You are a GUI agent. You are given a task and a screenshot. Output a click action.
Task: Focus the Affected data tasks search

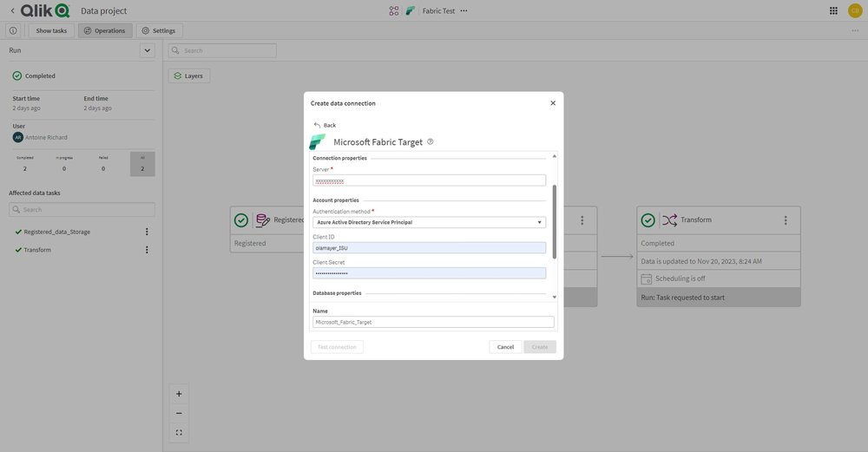point(82,210)
